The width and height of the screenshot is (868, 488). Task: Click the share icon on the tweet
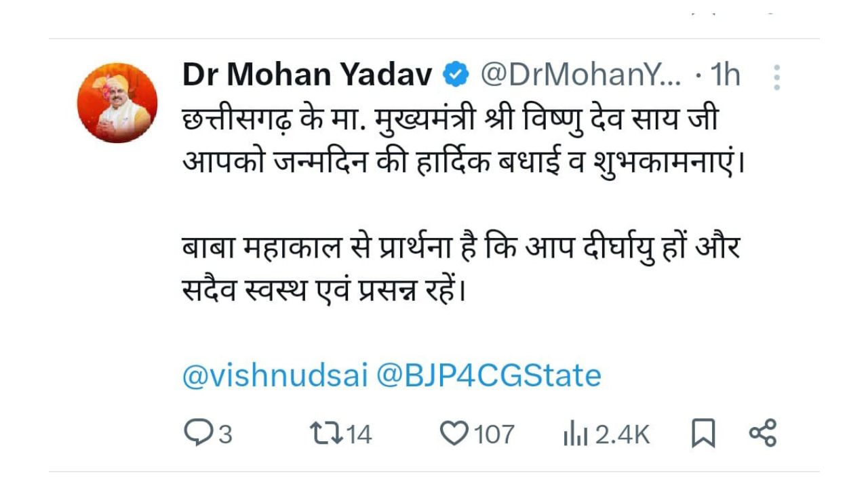click(x=762, y=433)
